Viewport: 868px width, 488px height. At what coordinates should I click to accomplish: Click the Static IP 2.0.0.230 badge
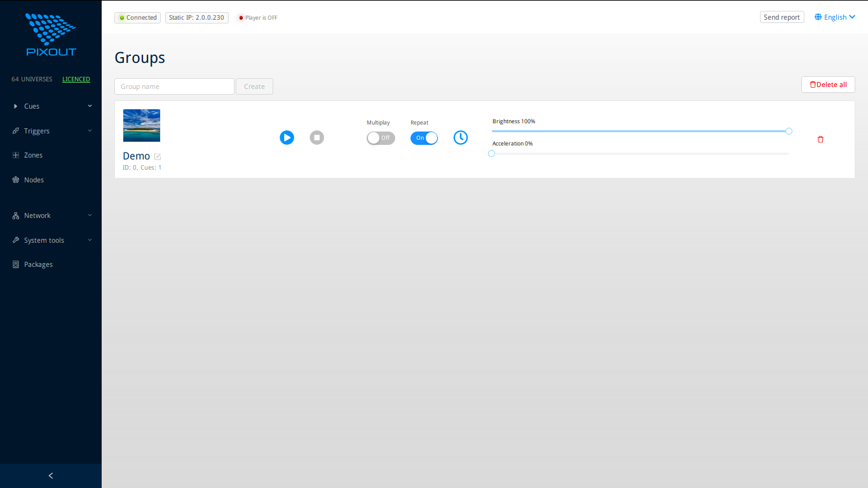click(197, 17)
